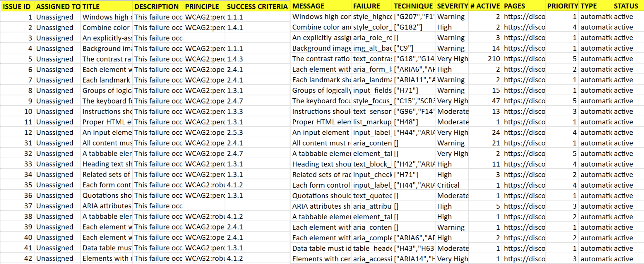
Task: Select the TYPE header cell
Action: pos(595,6)
